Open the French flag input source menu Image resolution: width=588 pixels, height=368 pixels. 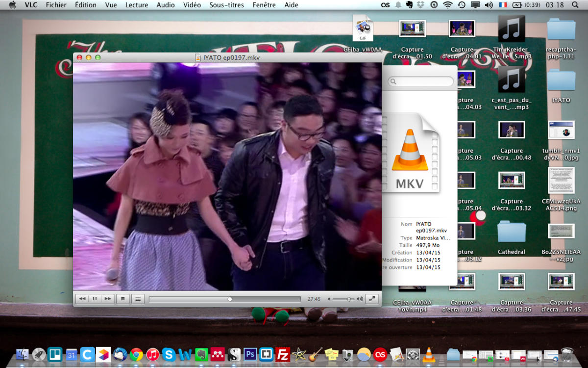[503, 5]
